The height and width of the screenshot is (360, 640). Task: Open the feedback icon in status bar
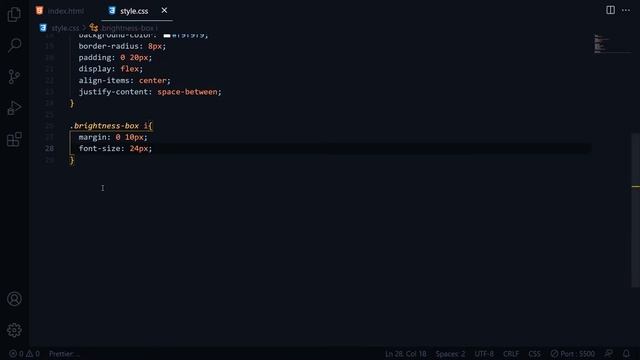tap(609, 353)
